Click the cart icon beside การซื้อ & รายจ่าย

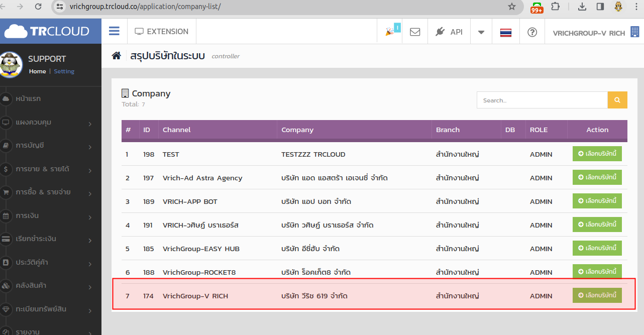(6, 192)
